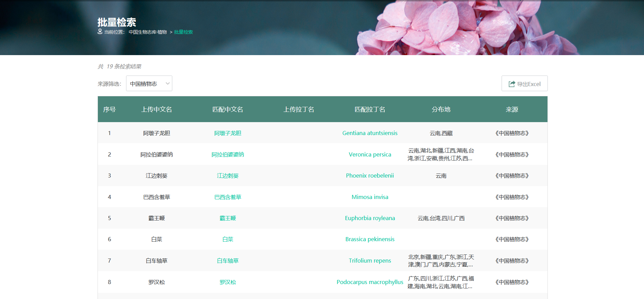Click Latin name Veronica persica
This screenshot has width=644, height=299.
click(370, 154)
